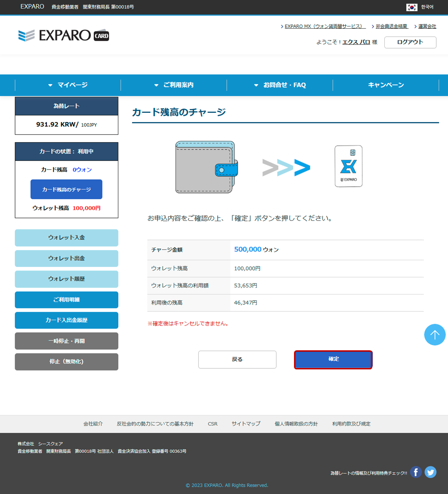
Task: Click the Korean flag language icon
Action: [411, 7]
